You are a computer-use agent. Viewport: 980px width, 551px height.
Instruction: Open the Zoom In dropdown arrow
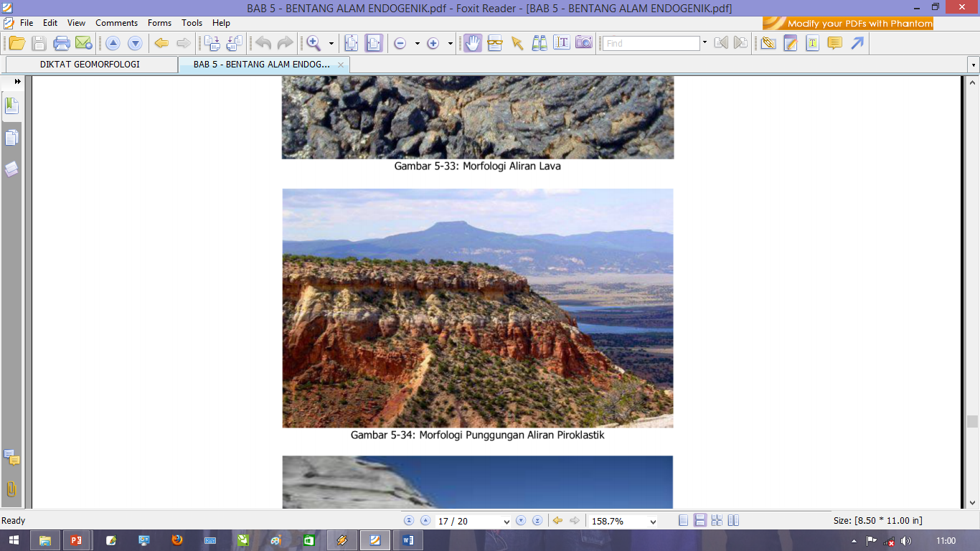450,44
